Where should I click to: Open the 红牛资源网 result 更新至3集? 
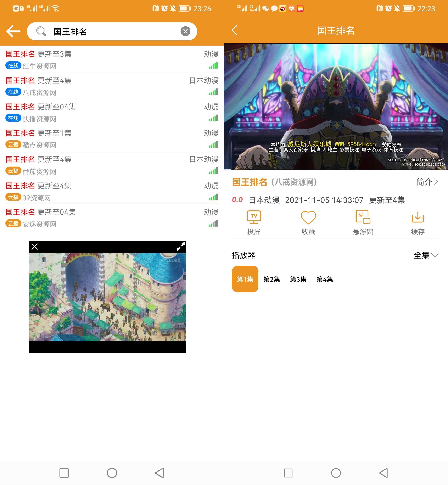112,59
